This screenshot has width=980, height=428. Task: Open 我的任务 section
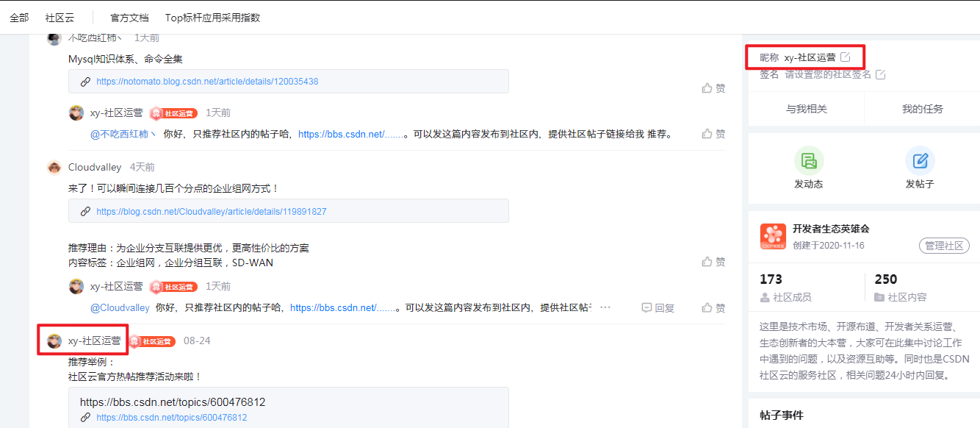point(923,109)
